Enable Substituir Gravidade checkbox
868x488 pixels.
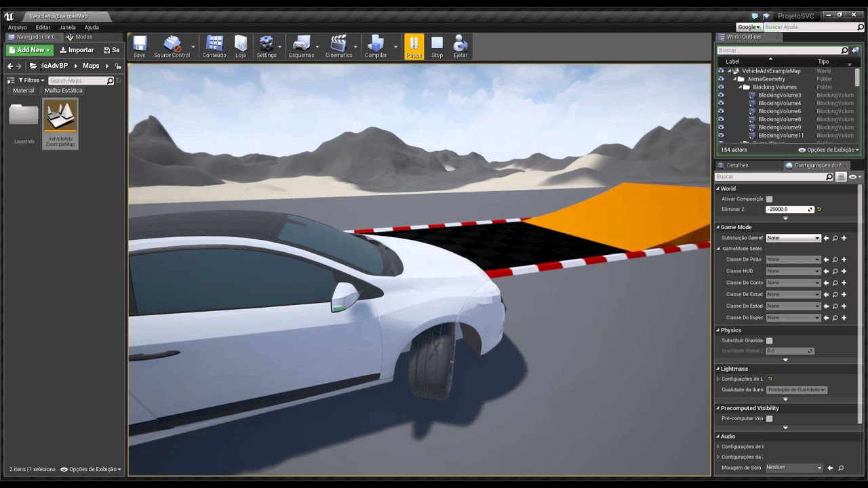pyautogui.click(x=769, y=340)
